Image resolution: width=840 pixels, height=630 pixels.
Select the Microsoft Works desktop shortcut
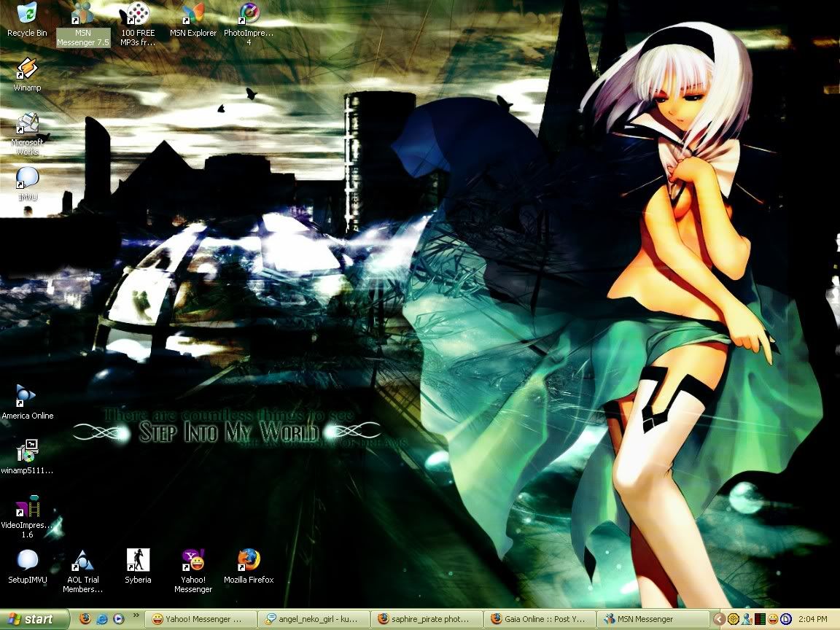27,134
